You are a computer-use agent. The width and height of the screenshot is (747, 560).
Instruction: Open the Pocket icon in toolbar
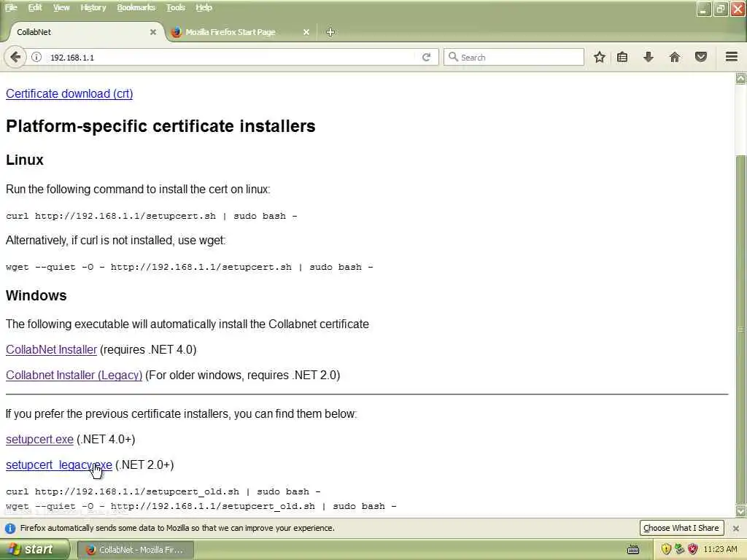[701, 57]
